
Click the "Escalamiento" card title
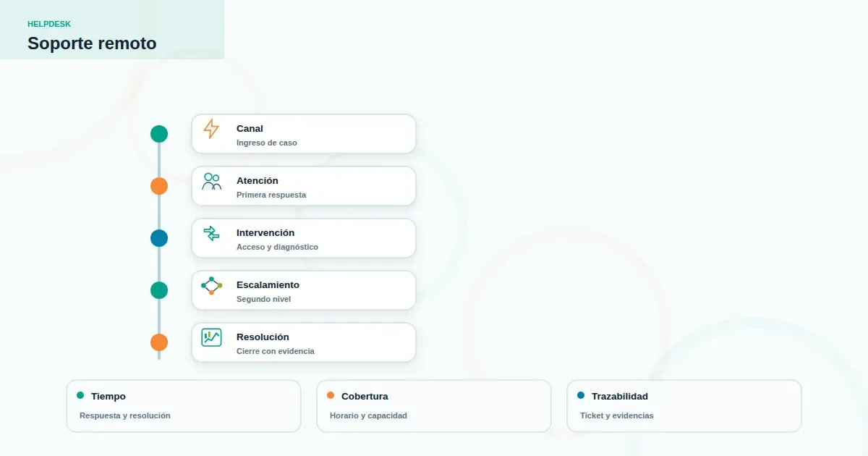pyautogui.click(x=268, y=285)
